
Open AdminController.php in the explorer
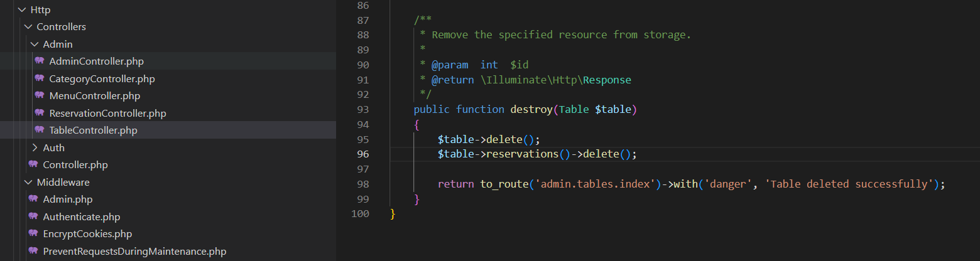click(x=96, y=61)
